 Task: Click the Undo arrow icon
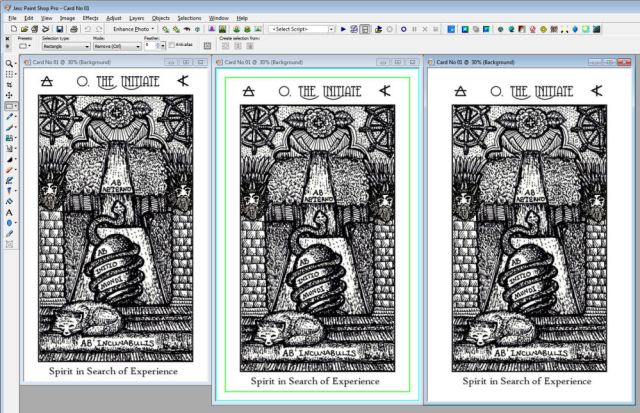[x=89, y=29]
